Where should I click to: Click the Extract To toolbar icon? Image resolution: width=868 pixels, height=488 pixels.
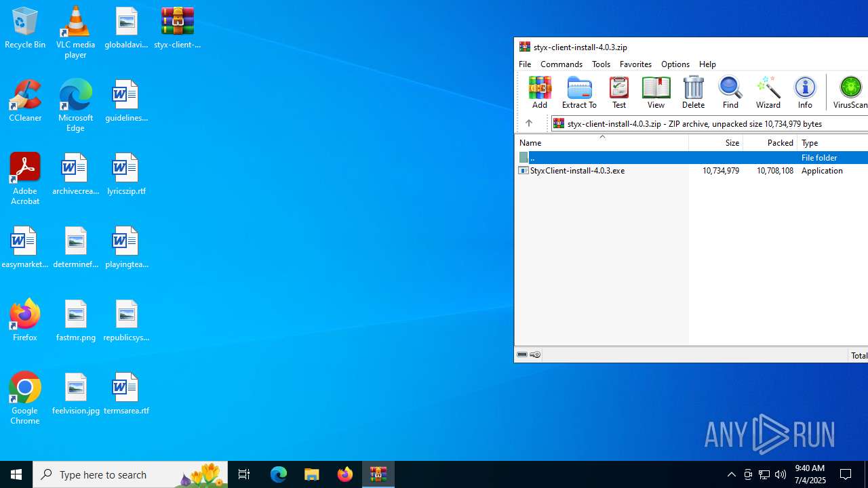tap(579, 92)
